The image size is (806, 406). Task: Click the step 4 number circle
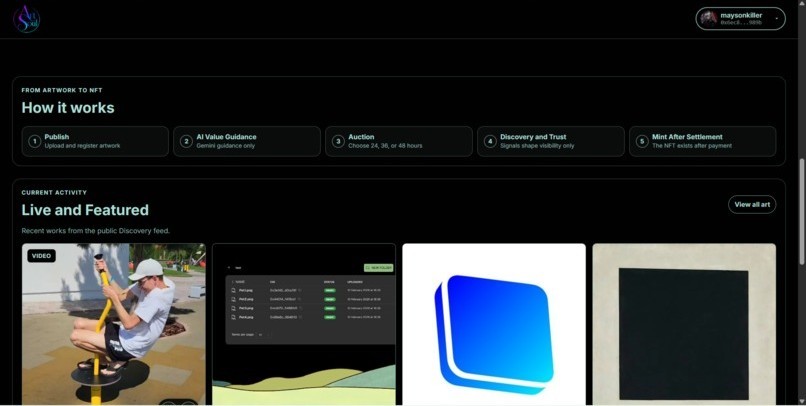[x=490, y=141]
